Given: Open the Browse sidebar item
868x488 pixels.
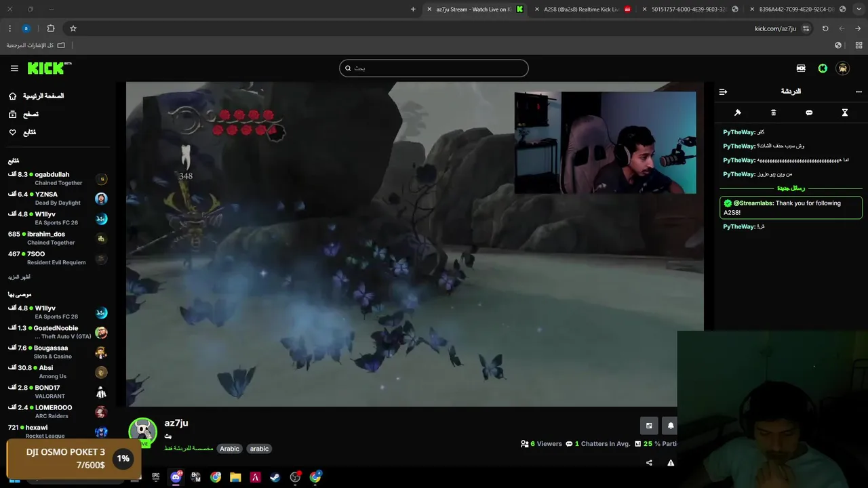Looking at the screenshot, I should [23, 115].
